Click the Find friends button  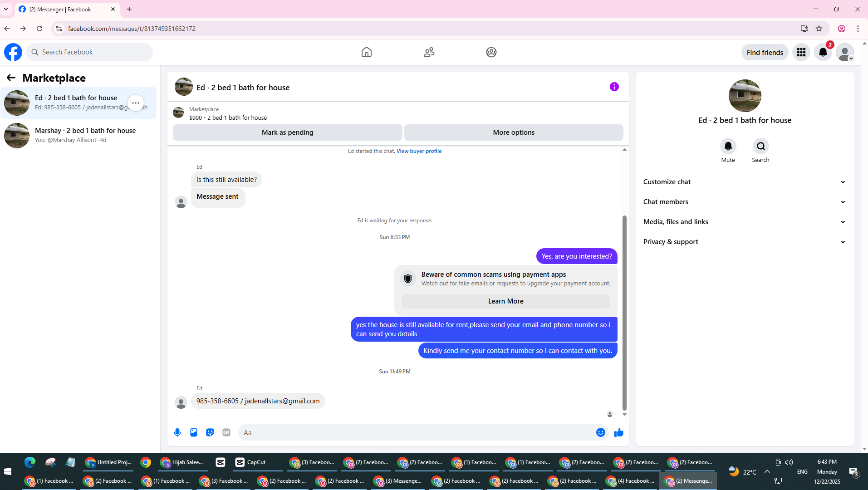tap(765, 52)
